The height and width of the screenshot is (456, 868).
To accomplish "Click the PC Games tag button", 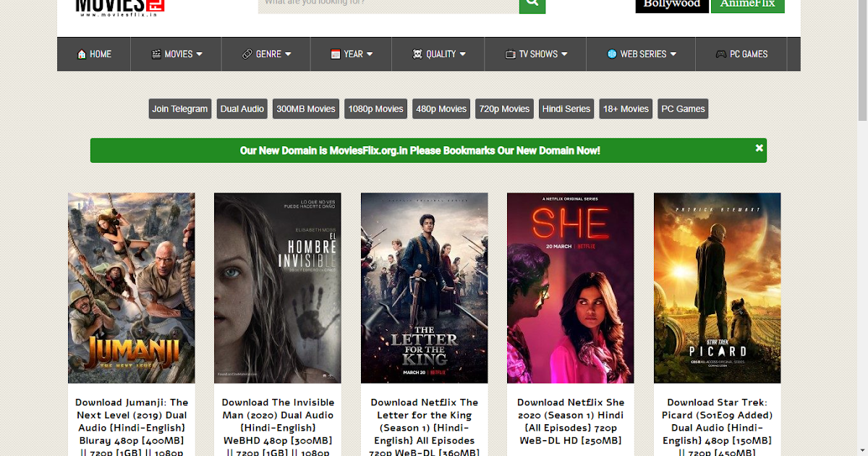I will (x=683, y=109).
